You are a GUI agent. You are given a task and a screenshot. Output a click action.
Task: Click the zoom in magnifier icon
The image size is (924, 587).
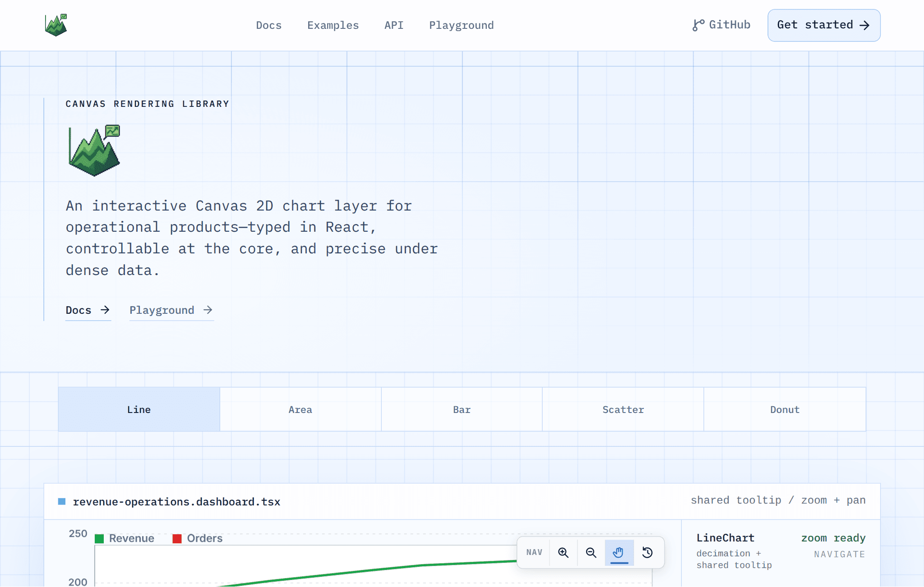563,552
